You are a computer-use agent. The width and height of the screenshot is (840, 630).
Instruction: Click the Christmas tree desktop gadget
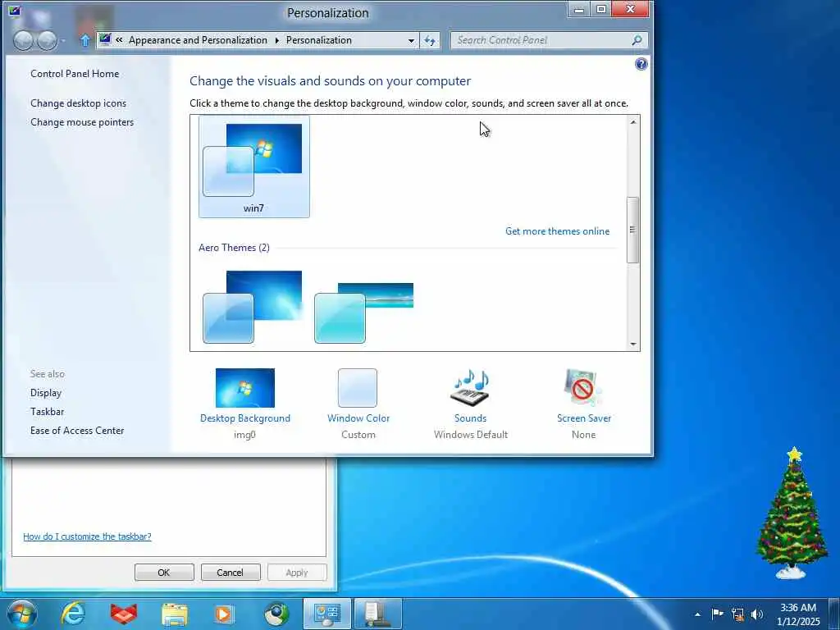[792, 514]
